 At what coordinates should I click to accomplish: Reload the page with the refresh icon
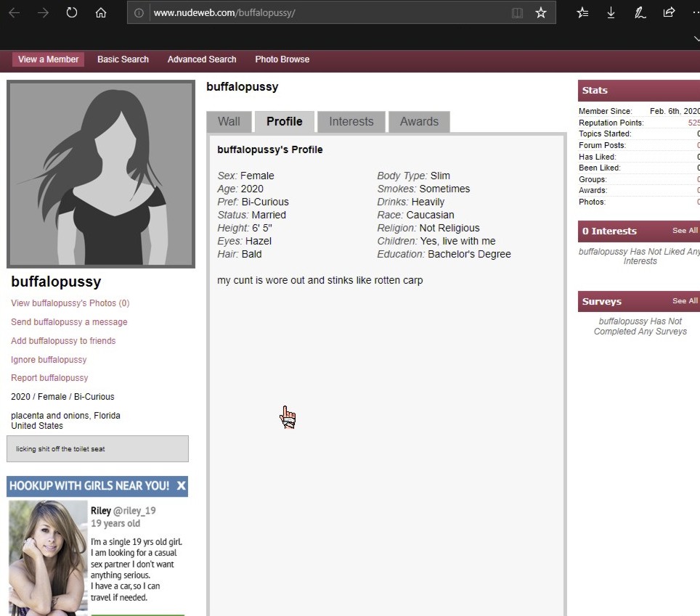tap(72, 13)
